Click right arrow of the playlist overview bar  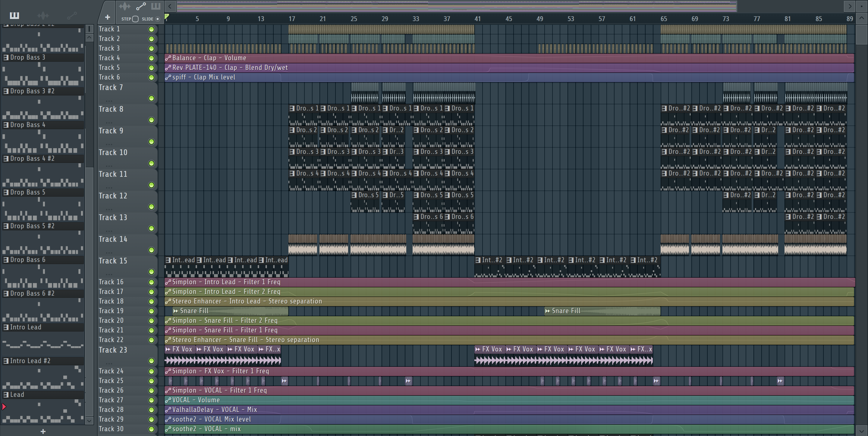coord(850,6)
